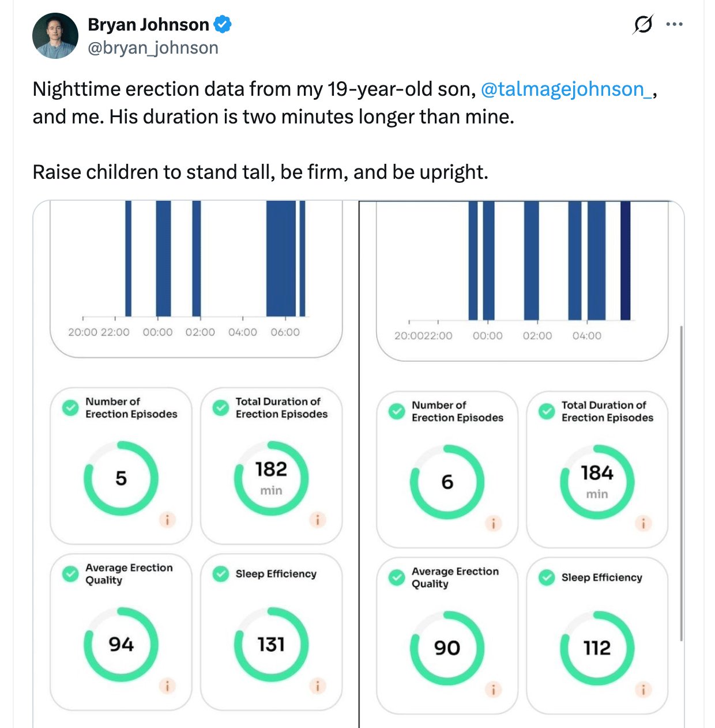Click Bryan Johnson's profile avatar
Viewport: 715px width, 728px height.
coord(55,36)
